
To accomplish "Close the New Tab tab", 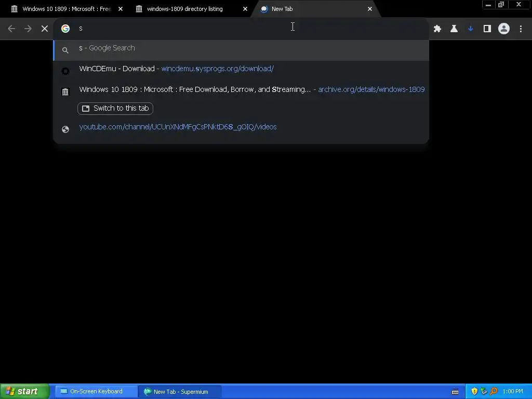I will pyautogui.click(x=370, y=9).
